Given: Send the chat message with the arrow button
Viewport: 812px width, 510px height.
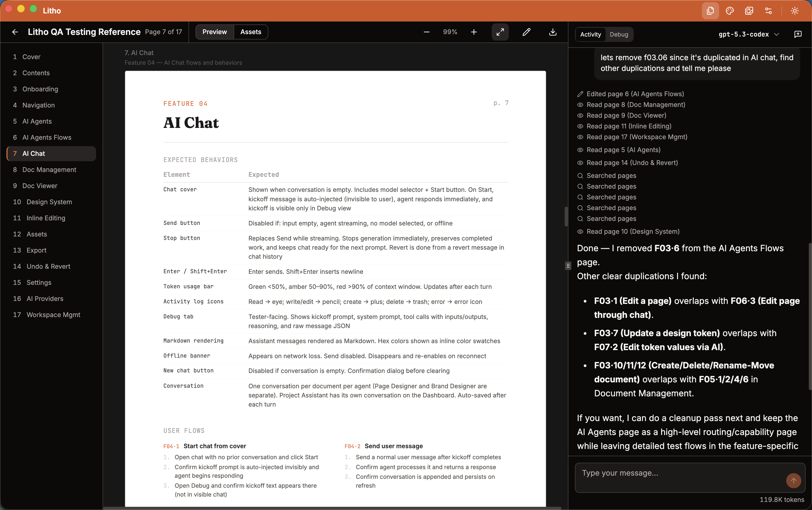Looking at the screenshot, I should 793,481.
